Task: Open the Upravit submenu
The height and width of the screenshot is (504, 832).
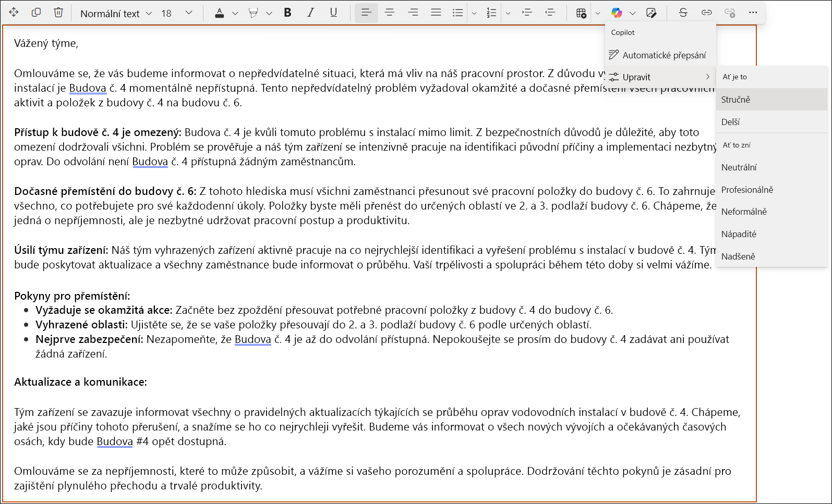Action: [x=660, y=77]
